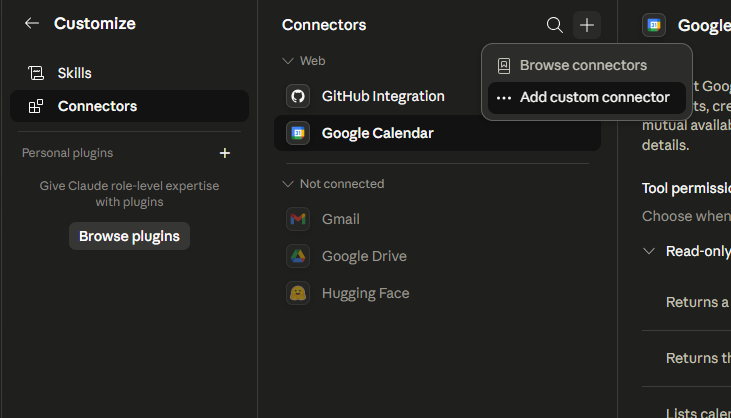Click the GitHub logo icon
731x418 pixels.
point(298,96)
